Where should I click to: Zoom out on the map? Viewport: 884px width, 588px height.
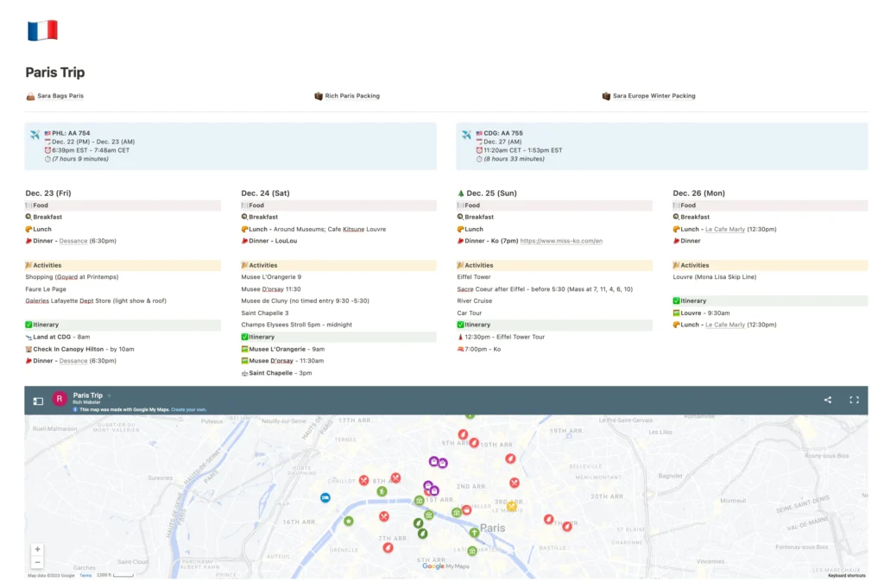click(37, 562)
